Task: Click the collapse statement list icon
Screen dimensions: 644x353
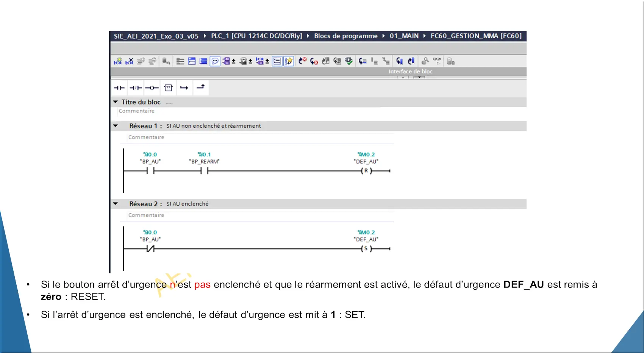Action: coord(386,61)
